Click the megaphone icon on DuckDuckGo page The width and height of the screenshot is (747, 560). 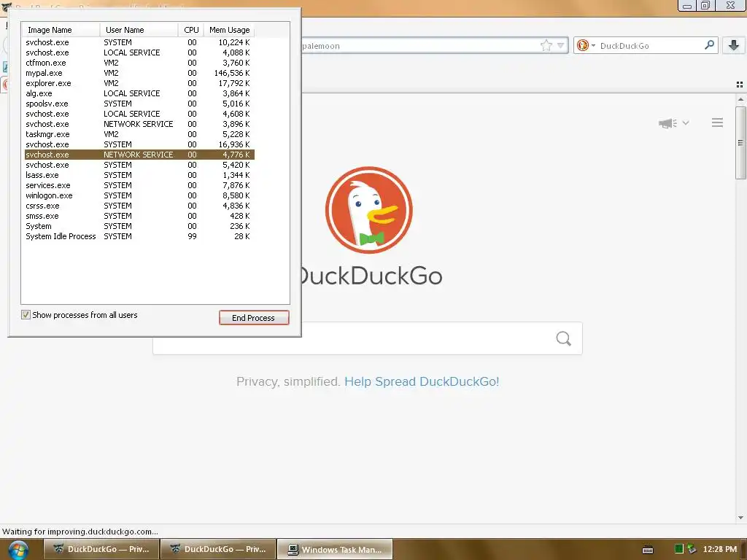click(x=668, y=122)
